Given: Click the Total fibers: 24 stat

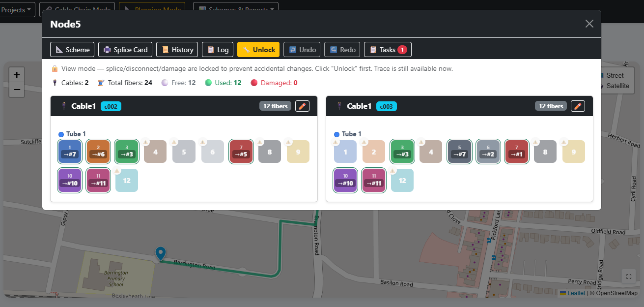Looking at the screenshot, I should point(125,83).
